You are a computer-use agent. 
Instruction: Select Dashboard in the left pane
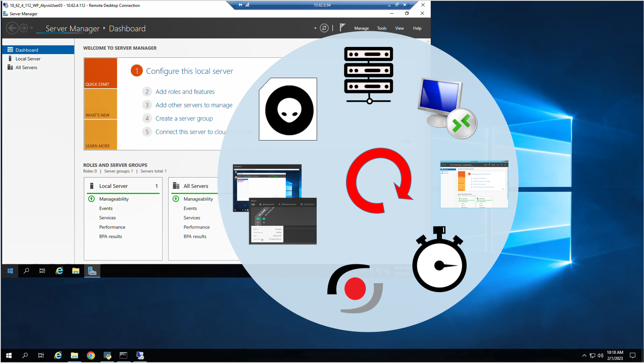(38, 50)
